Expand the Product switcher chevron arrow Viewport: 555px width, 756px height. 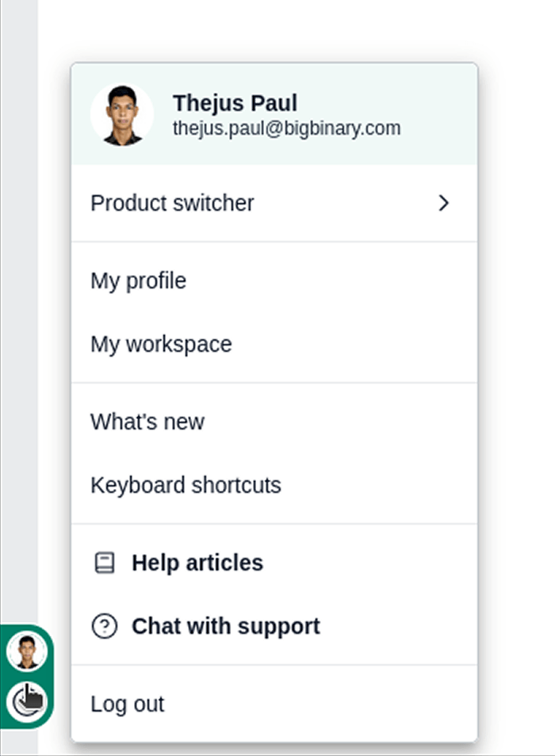[x=444, y=204]
